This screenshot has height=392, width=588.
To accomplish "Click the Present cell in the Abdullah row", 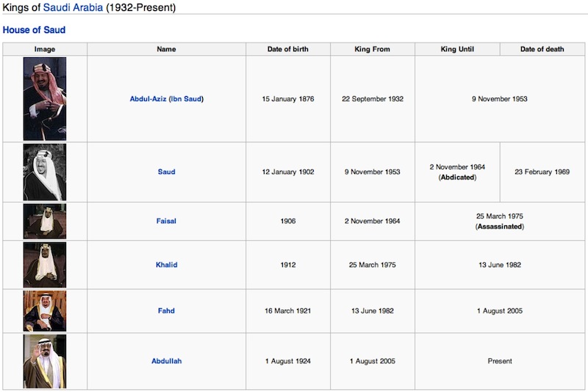I will (500, 361).
